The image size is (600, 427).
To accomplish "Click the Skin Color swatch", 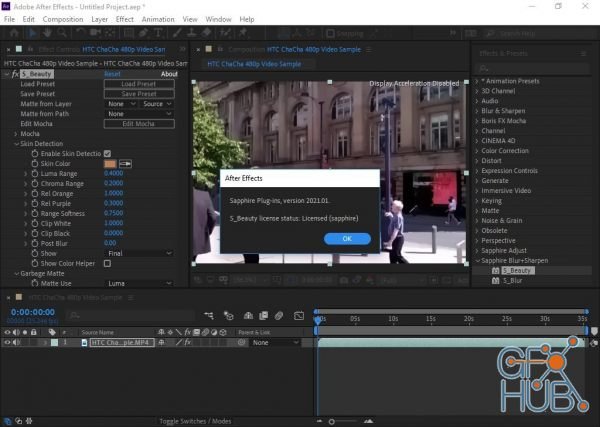I will [x=110, y=164].
